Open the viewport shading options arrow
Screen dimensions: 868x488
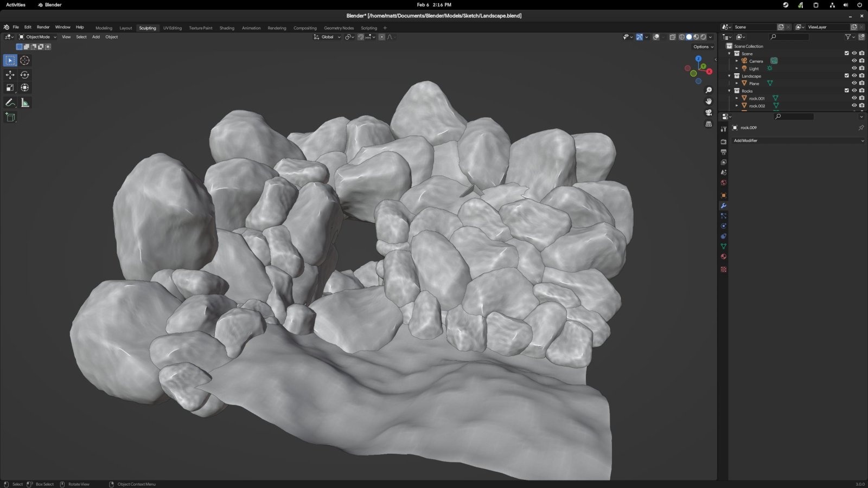point(711,37)
